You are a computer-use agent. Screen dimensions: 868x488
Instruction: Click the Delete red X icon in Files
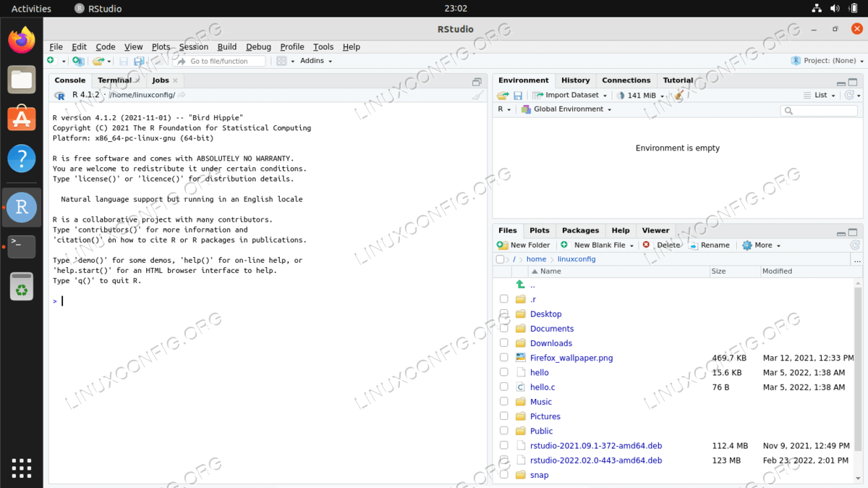pos(646,245)
